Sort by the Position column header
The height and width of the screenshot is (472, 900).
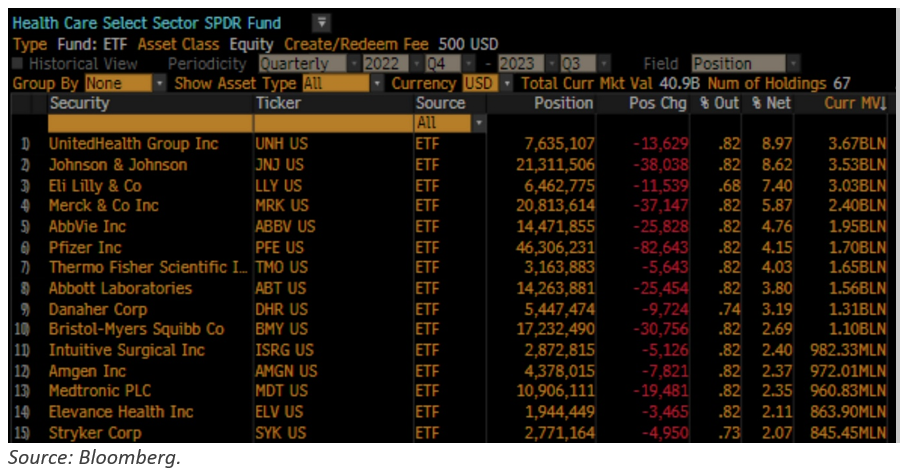click(x=564, y=103)
